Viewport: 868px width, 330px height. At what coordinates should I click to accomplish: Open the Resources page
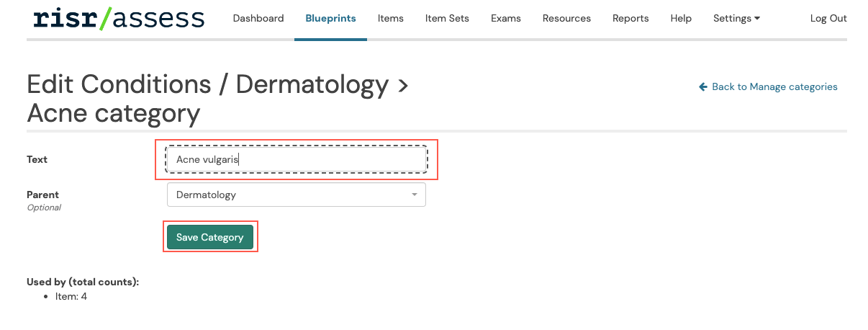coord(566,18)
